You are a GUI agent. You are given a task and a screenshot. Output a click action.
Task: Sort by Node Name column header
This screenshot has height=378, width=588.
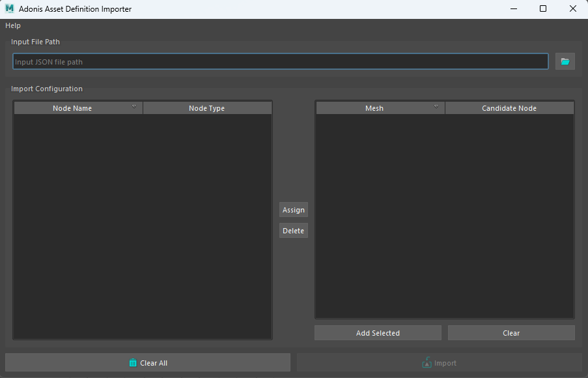[x=78, y=108]
